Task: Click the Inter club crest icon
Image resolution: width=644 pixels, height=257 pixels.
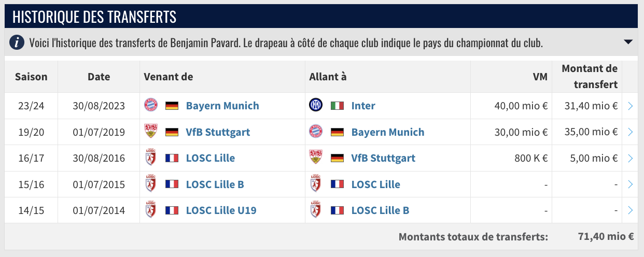Action: 316,106
